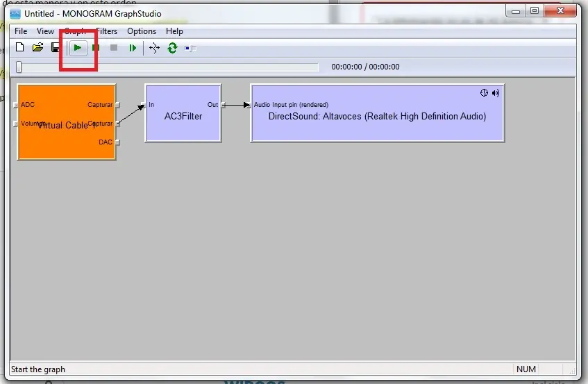Stop the graph with the gray square button
Image resolution: width=588 pixels, height=384 pixels.
tap(114, 48)
